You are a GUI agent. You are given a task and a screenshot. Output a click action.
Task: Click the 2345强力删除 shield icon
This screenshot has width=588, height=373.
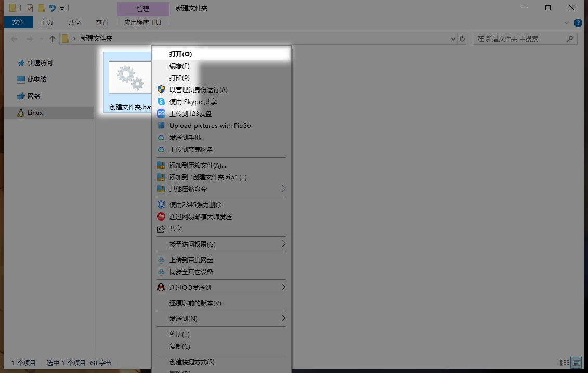161,205
